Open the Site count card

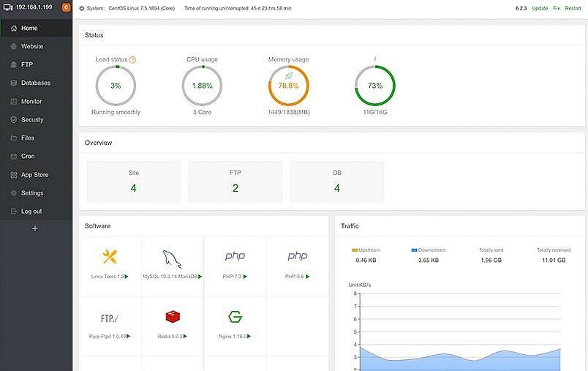pyautogui.click(x=134, y=181)
